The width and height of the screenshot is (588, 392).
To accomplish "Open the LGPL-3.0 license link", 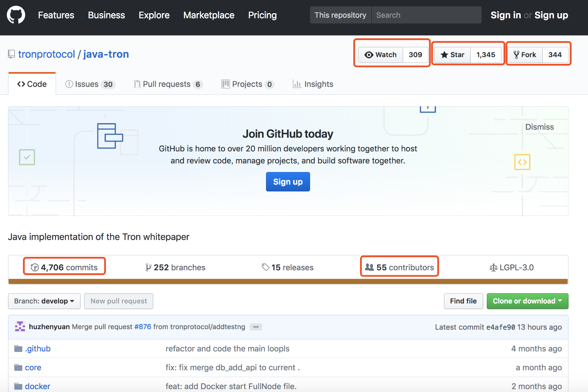I will [512, 267].
